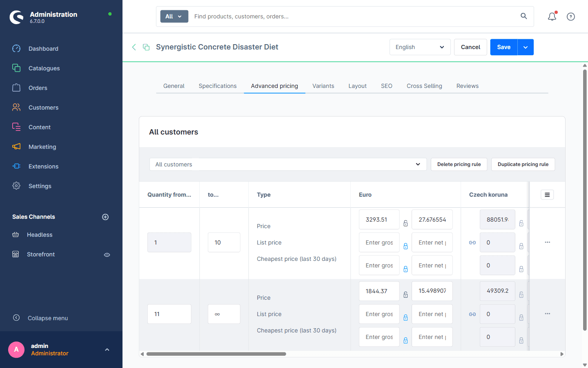Click the product duplicate icon beside title
Image resolution: width=588 pixels, height=368 pixels.
pos(146,47)
